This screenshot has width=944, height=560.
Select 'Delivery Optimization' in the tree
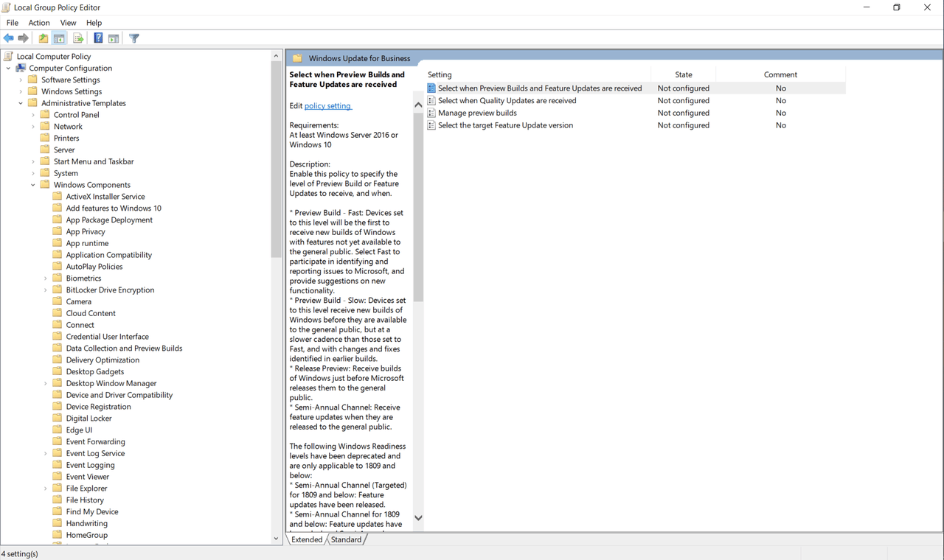tap(103, 360)
